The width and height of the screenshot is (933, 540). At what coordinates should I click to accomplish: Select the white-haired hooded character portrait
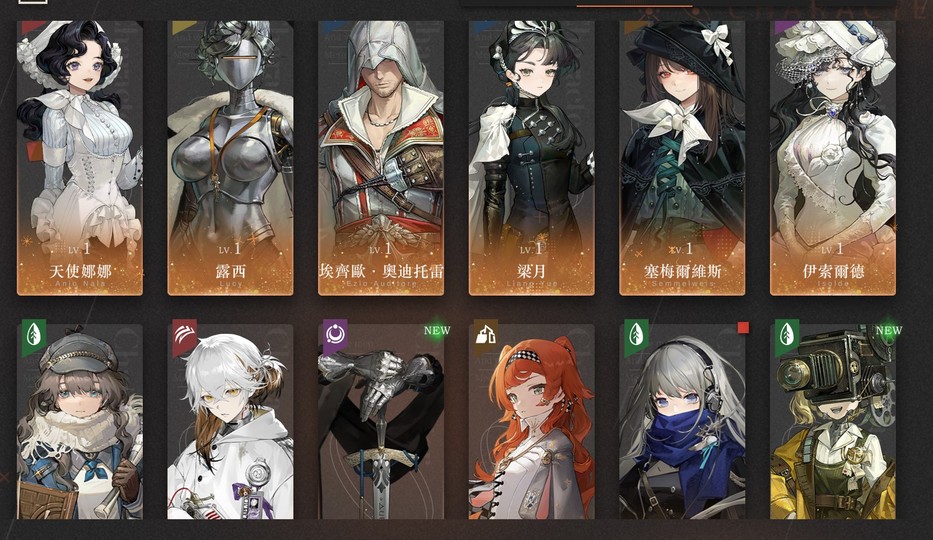[230, 422]
